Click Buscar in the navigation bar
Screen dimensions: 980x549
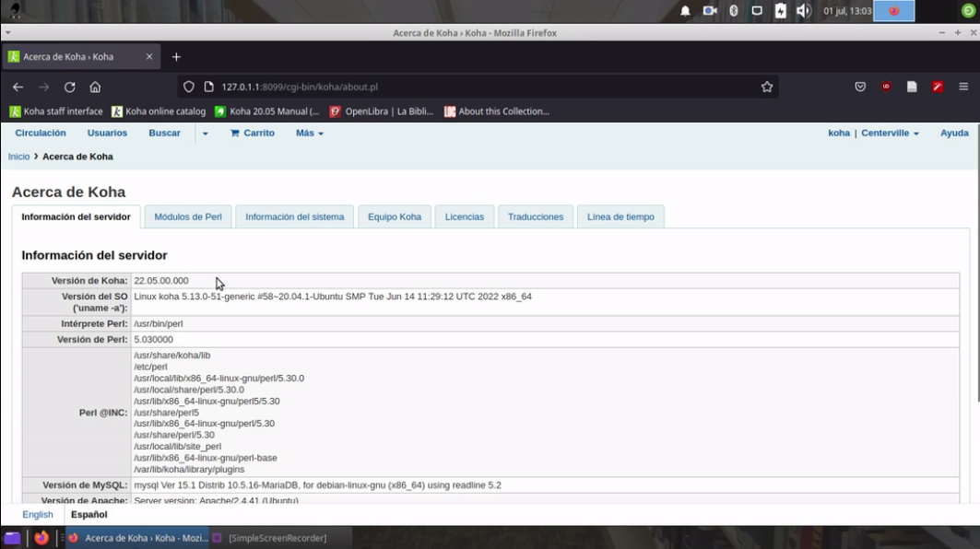164,133
